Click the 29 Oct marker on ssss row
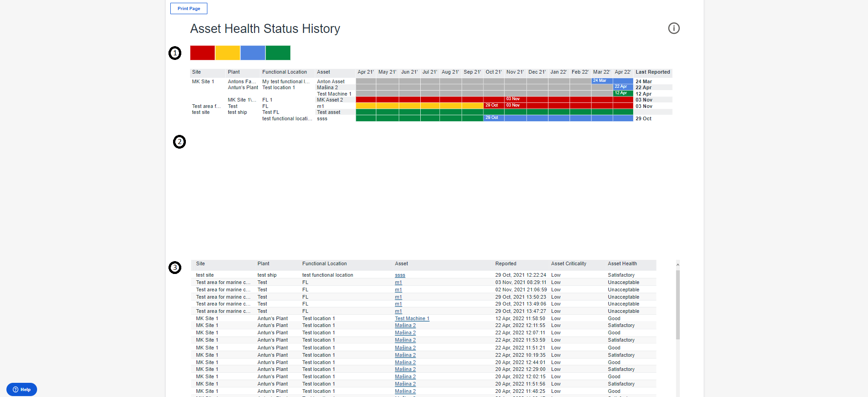 [x=492, y=118]
